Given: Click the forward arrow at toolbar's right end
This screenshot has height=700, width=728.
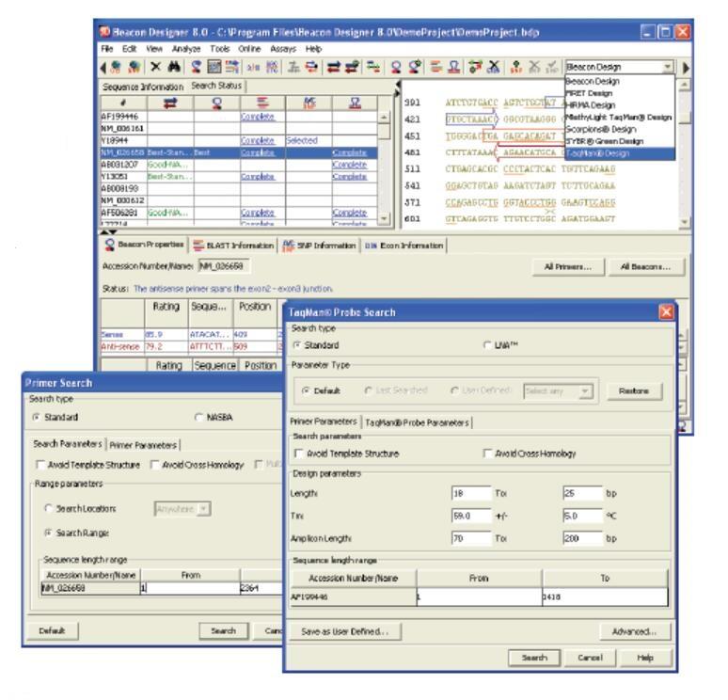Looking at the screenshot, I should tap(687, 68).
